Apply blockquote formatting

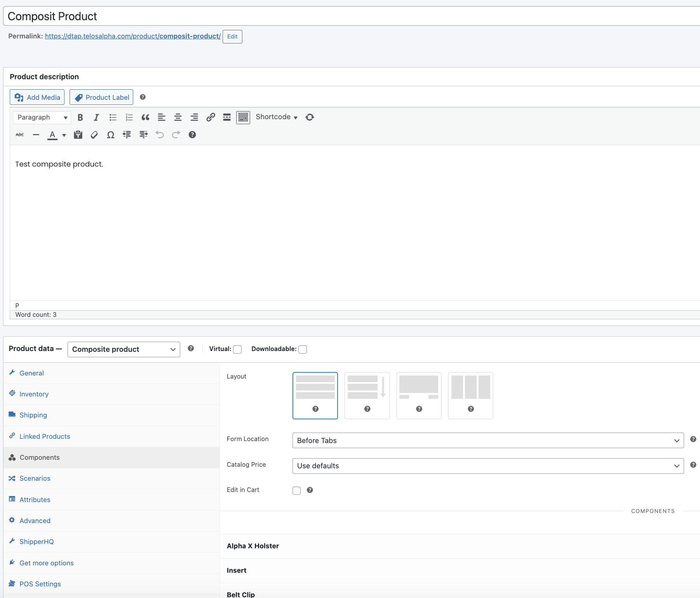[145, 117]
